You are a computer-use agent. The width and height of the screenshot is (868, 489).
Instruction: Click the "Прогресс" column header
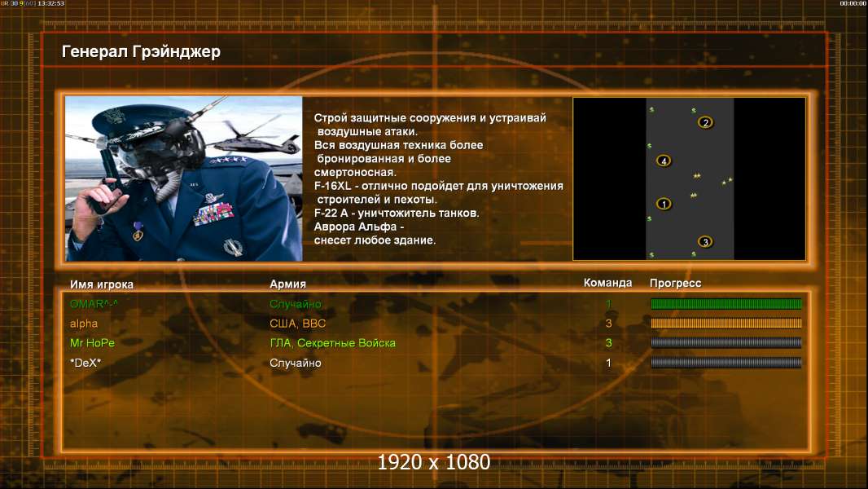coord(675,283)
